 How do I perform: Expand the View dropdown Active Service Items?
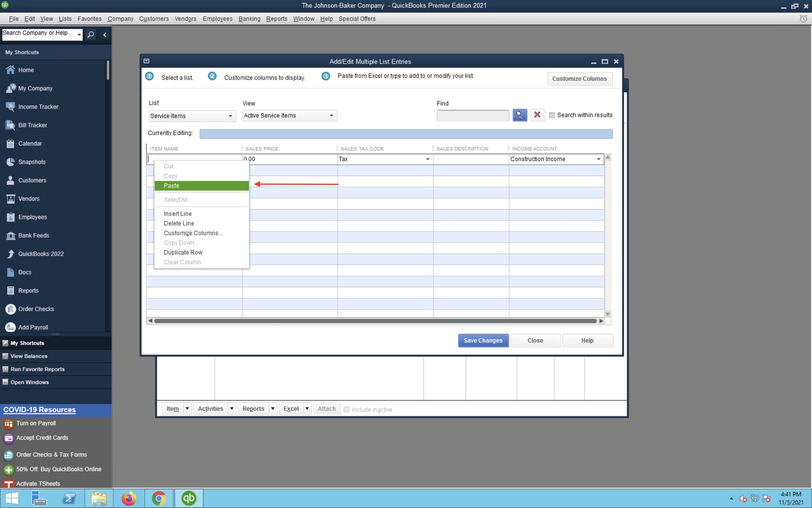point(331,116)
